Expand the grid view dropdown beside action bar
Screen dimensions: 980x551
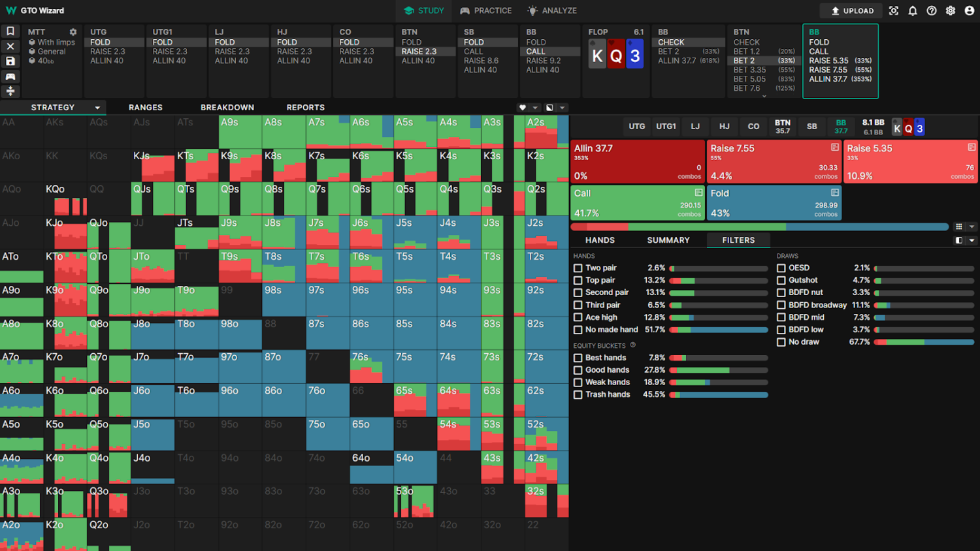click(x=972, y=227)
